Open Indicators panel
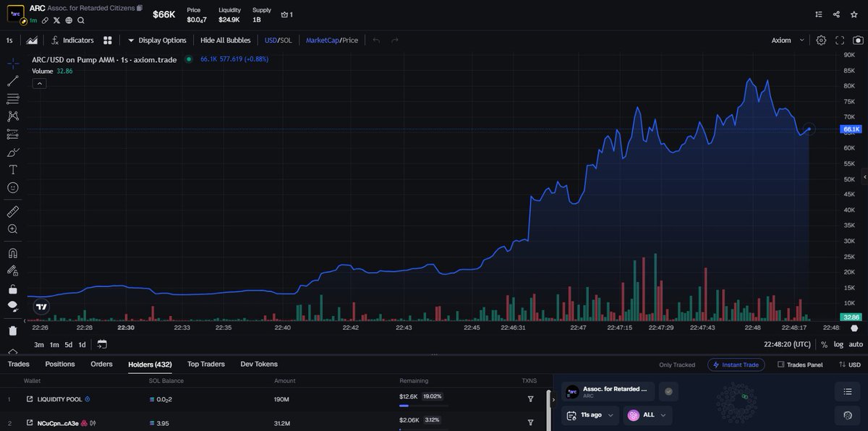Viewport: 868px width, 431px height. pyautogui.click(x=72, y=40)
